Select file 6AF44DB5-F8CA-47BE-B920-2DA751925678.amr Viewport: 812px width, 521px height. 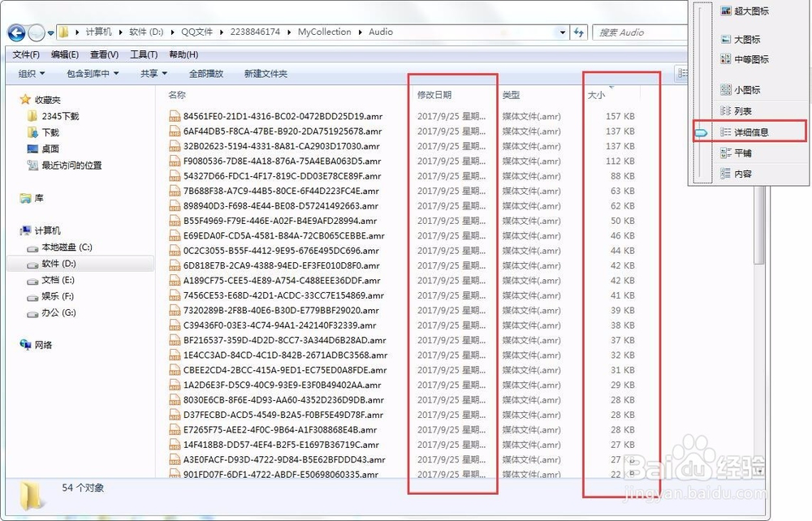pos(283,131)
